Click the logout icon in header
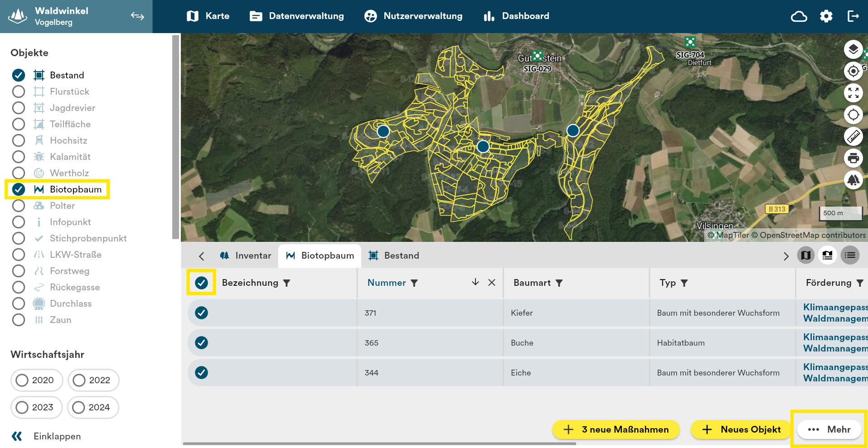Image resolution: width=868 pixels, height=448 pixels. [x=853, y=16]
